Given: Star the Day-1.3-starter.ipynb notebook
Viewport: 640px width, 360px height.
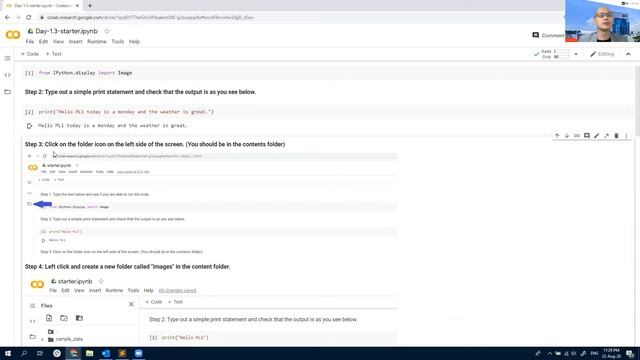Looking at the screenshot, I should pos(107,31).
